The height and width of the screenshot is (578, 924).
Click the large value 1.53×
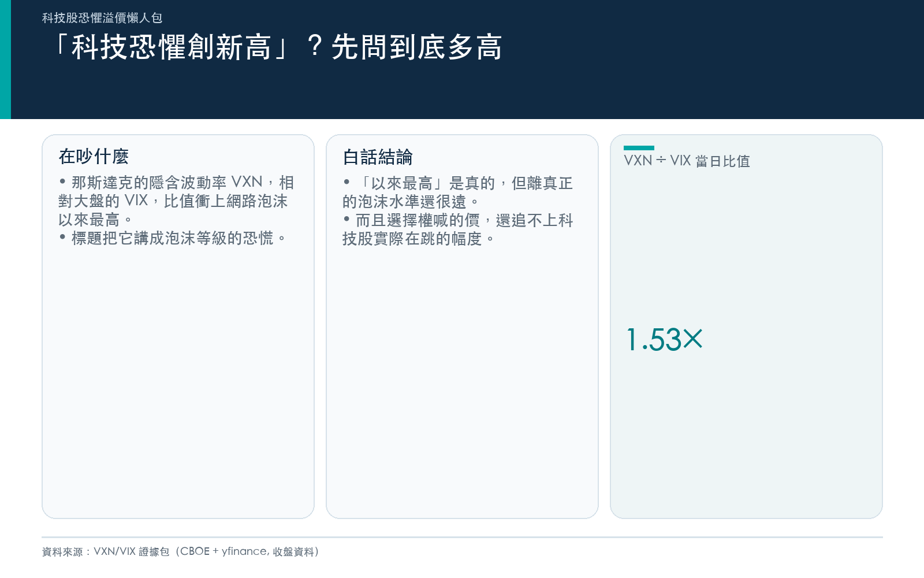coord(665,339)
